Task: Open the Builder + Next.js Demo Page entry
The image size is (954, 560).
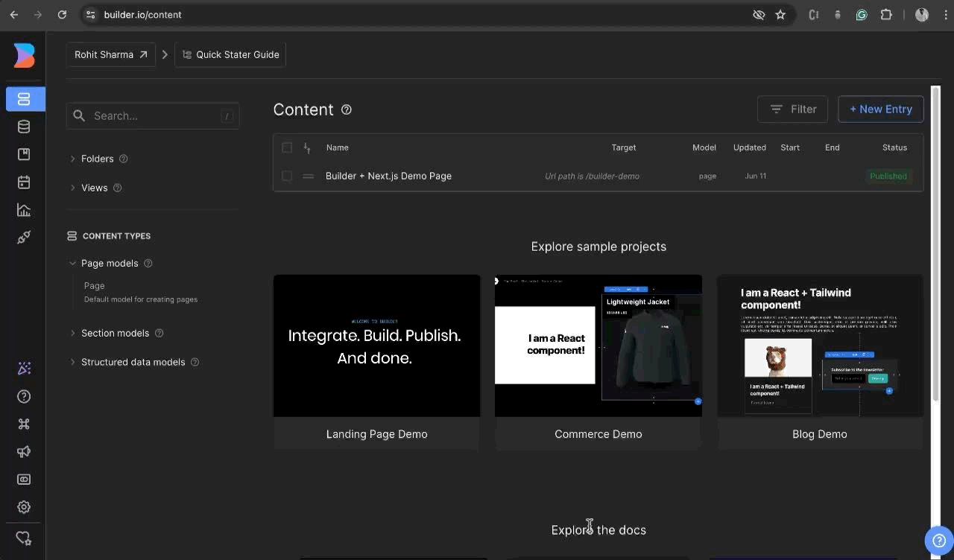Action: pos(388,176)
